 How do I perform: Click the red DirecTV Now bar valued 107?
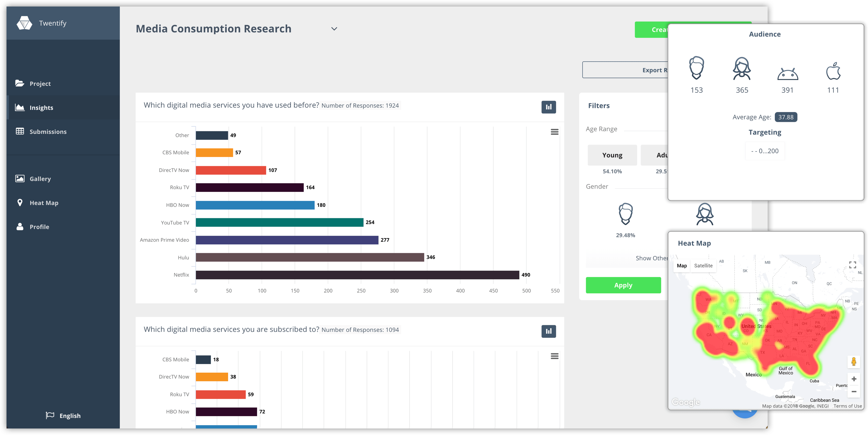pyautogui.click(x=231, y=170)
